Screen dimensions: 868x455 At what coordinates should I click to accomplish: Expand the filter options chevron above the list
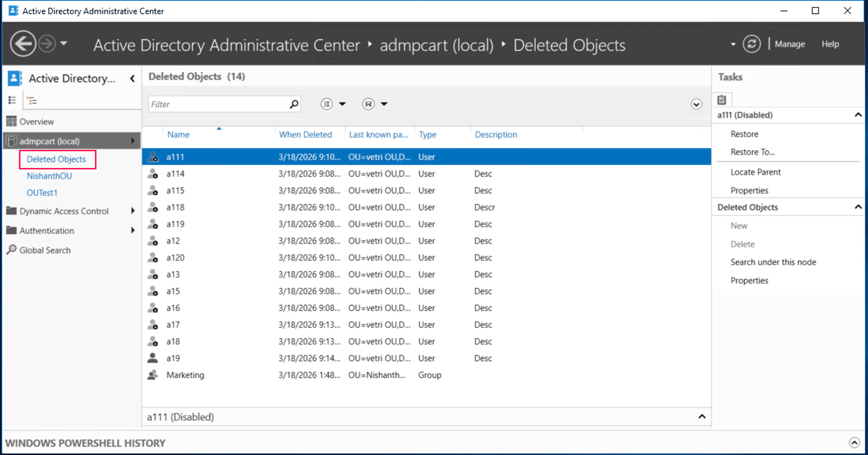click(x=696, y=104)
